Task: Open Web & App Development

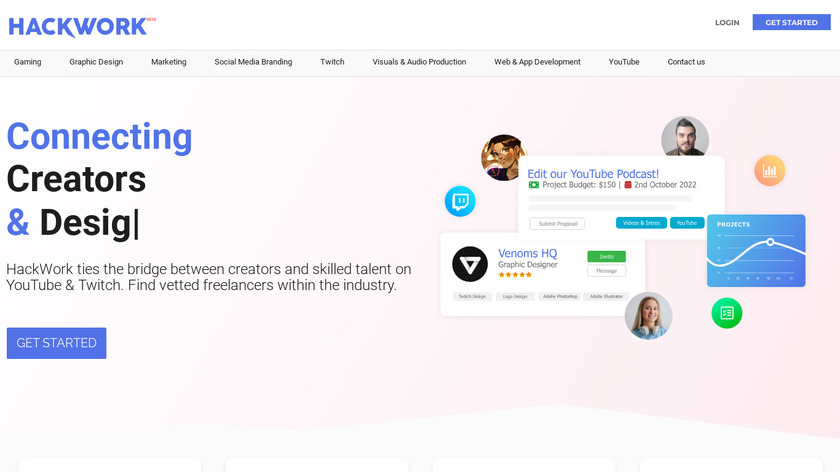Action: (x=537, y=62)
